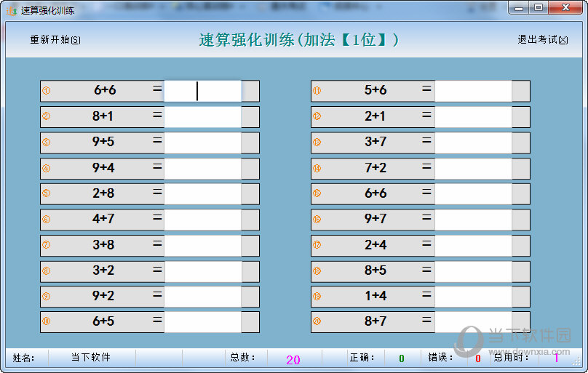Click the 正确 correct count value
Viewport: 588px width, 373px height.
pyautogui.click(x=401, y=358)
